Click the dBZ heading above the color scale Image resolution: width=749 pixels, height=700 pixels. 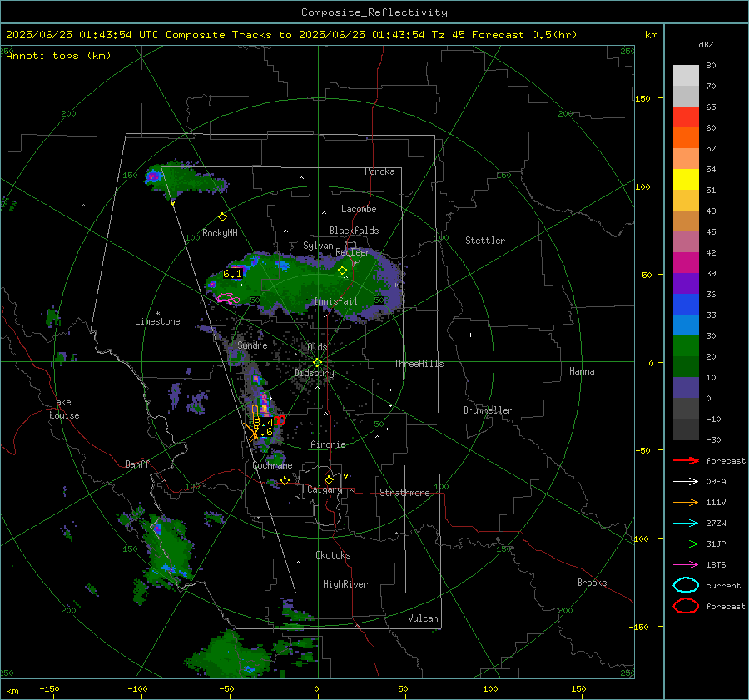pyautogui.click(x=706, y=44)
